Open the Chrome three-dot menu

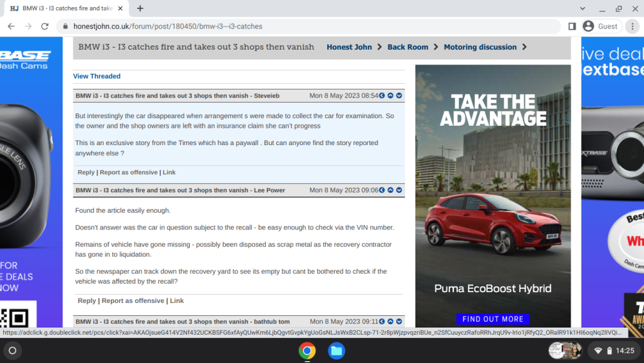coord(632,26)
